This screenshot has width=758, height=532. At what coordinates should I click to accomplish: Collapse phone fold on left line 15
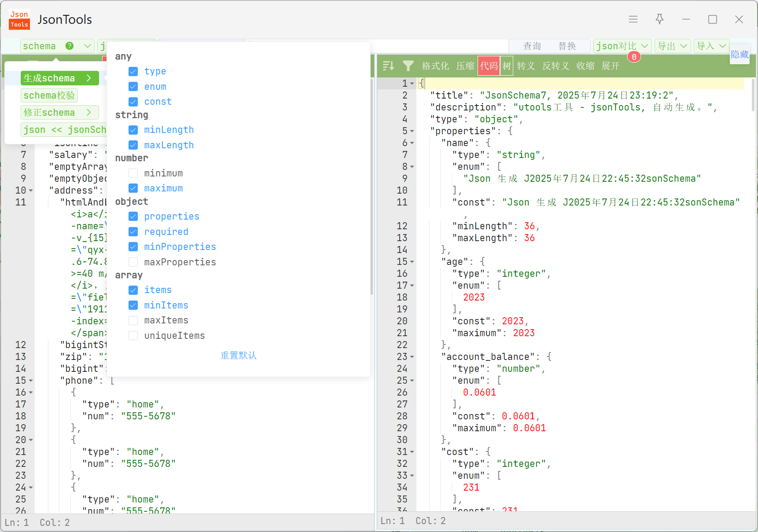(31, 381)
